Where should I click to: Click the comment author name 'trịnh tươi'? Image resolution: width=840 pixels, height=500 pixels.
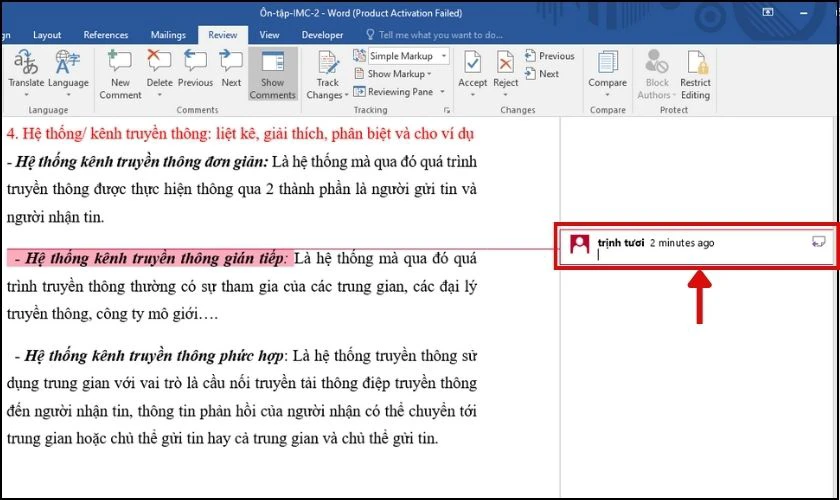click(x=621, y=243)
